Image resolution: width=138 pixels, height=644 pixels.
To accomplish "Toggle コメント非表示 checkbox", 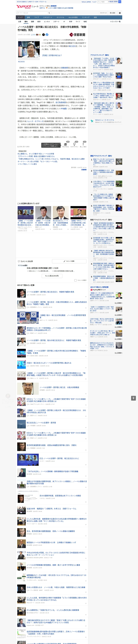I will tap(75, 280).
